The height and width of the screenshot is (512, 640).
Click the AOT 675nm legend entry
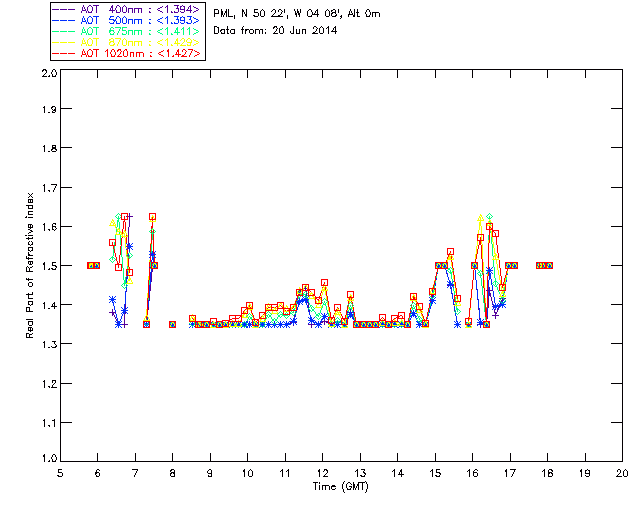coord(127,31)
